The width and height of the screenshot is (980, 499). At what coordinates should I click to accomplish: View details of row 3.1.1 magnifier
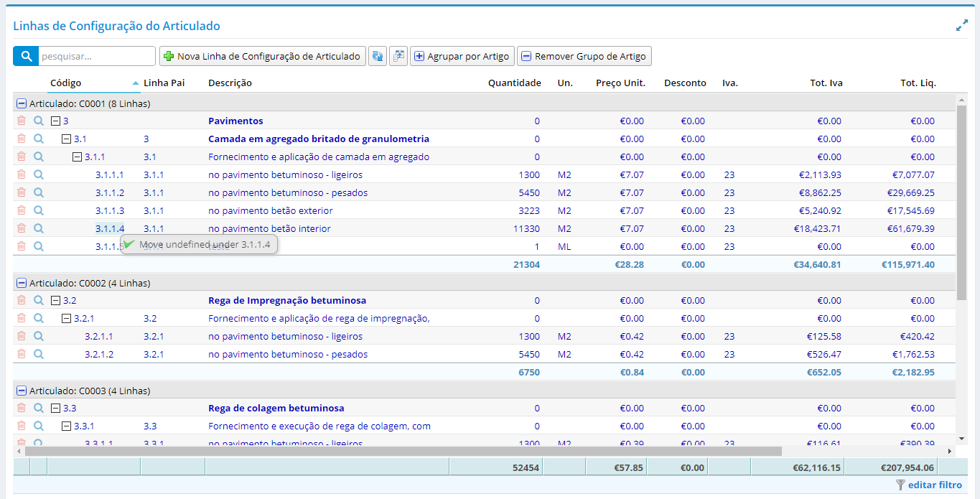tap(39, 157)
